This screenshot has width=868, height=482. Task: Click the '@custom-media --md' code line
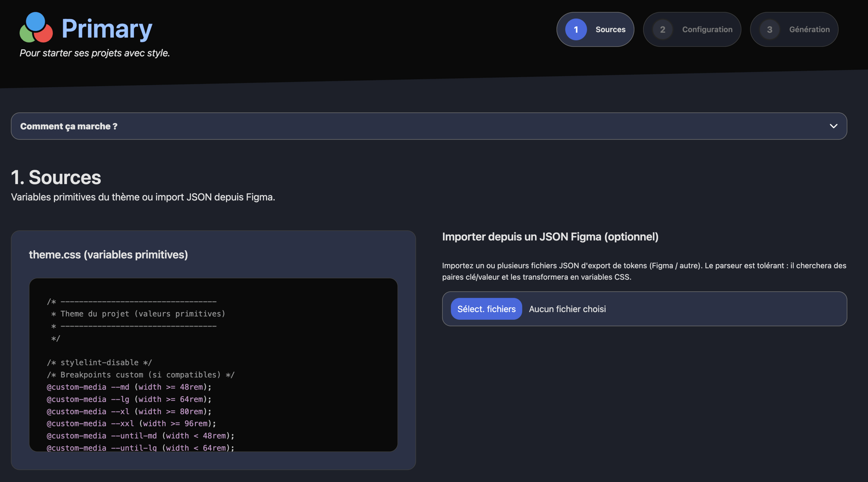[129, 387]
